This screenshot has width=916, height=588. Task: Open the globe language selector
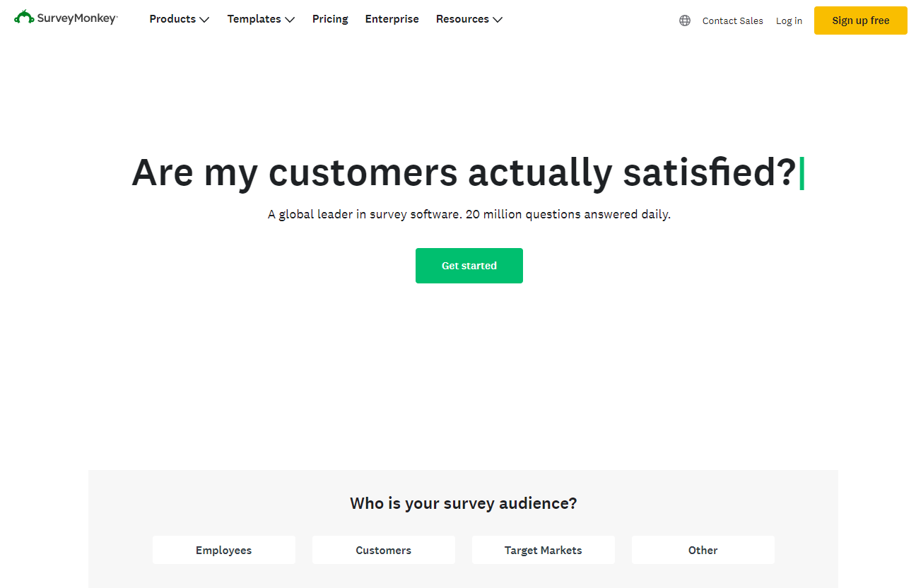click(x=685, y=20)
